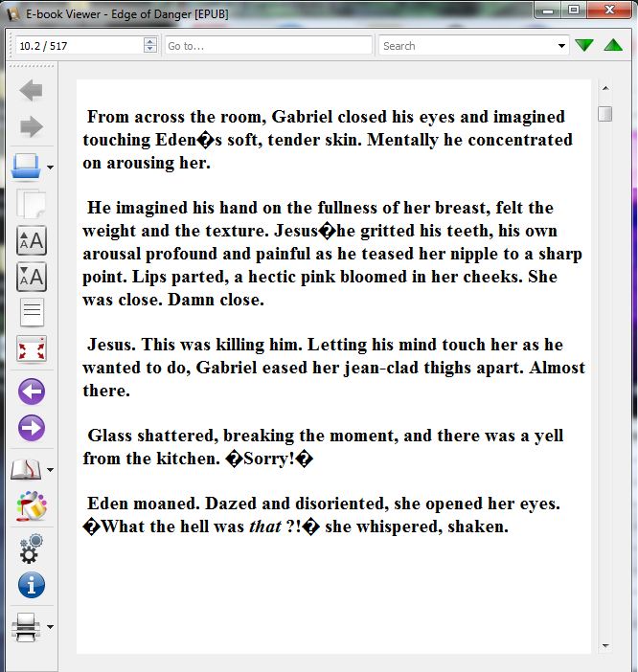Click the vertical scrollbar thumb
Screen dimensions: 638x672
605,114
